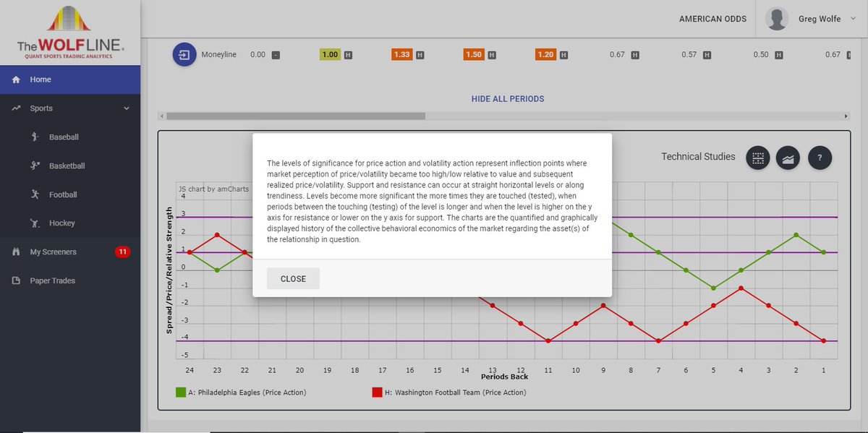Viewport: 868px width, 433px height.
Task: Click the dash badge beside 0.00
Action: 276,55
